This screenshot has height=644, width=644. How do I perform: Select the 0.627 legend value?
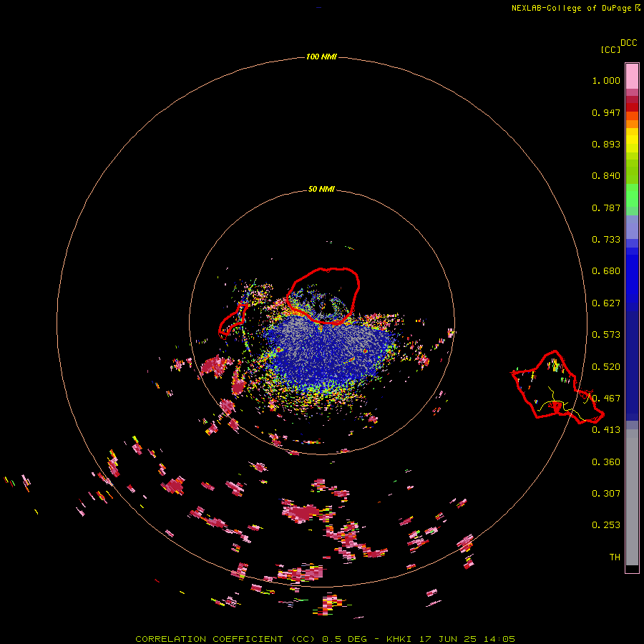pyautogui.click(x=606, y=303)
